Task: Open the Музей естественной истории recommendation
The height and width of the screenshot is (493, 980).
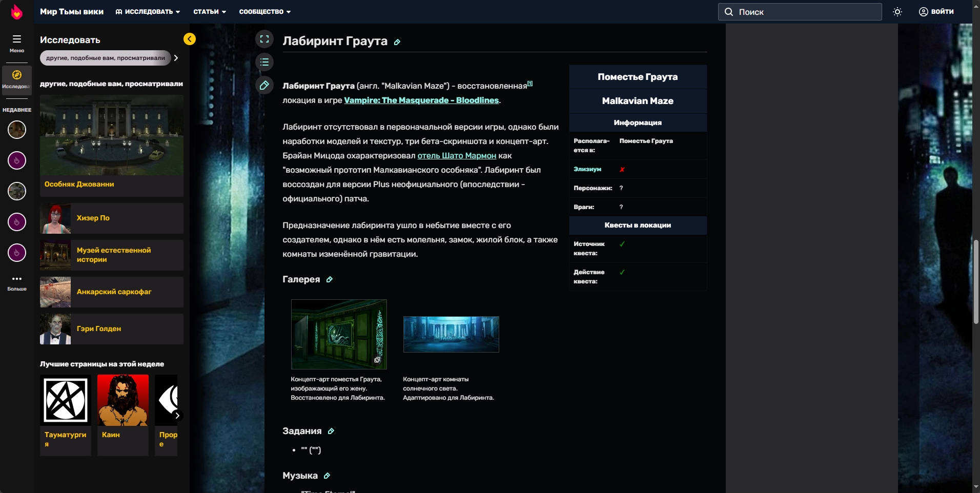Action: click(112, 255)
